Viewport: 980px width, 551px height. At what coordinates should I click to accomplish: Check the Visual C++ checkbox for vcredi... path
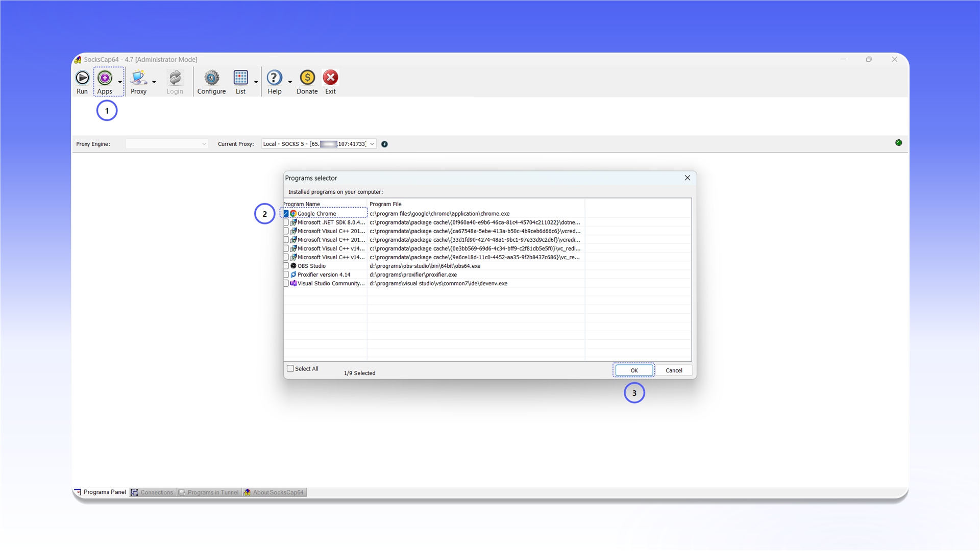tap(286, 240)
